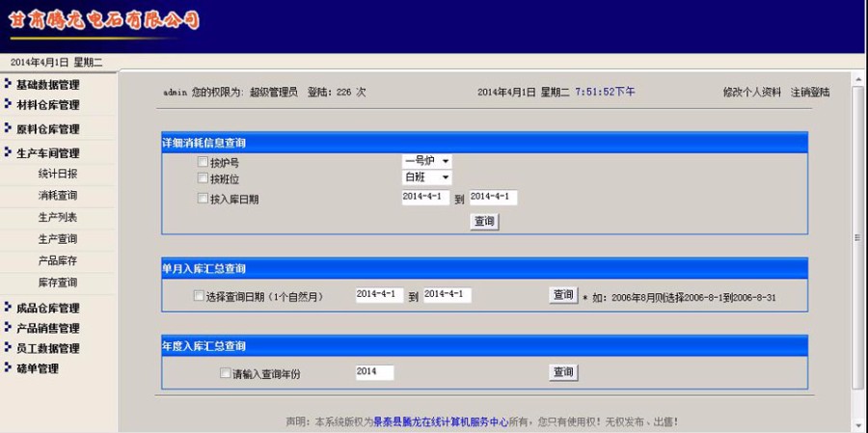Click arrow icon beside 磅单管理
The width and height of the screenshot is (868, 433).
click(x=7, y=367)
